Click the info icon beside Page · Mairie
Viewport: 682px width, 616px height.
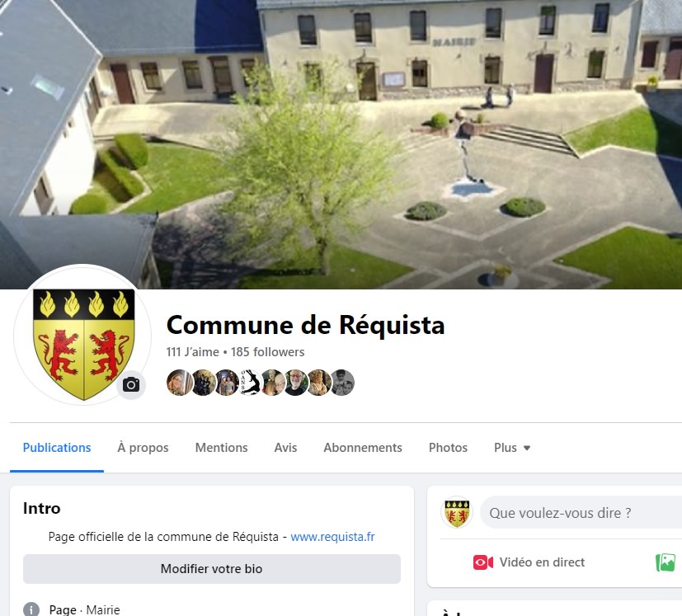point(31,609)
